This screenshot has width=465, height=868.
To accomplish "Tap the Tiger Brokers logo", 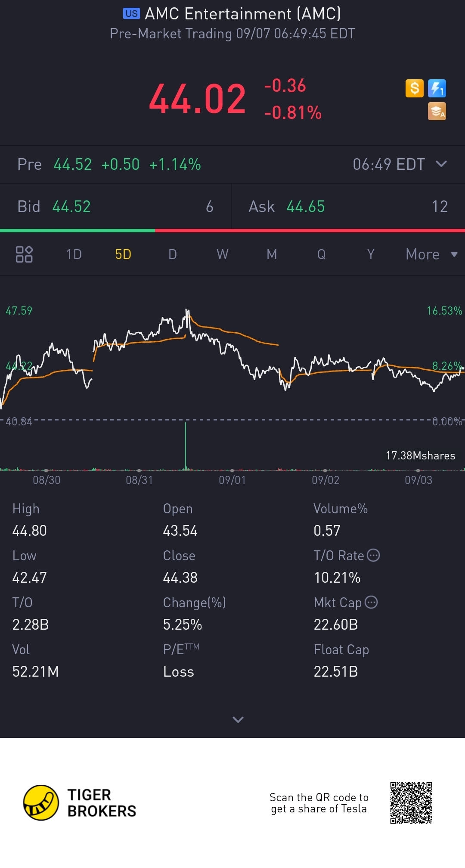I will (80, 802).
